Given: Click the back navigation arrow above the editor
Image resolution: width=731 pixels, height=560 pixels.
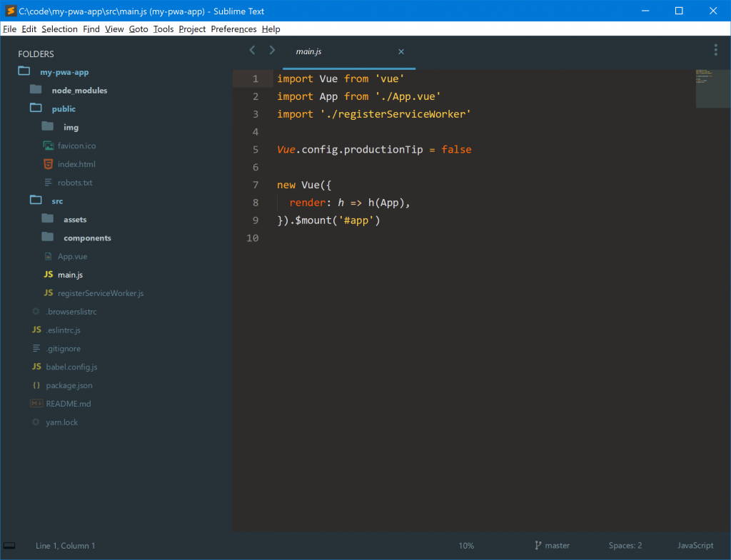Looking at the screenshot, I should click(251, 50).
